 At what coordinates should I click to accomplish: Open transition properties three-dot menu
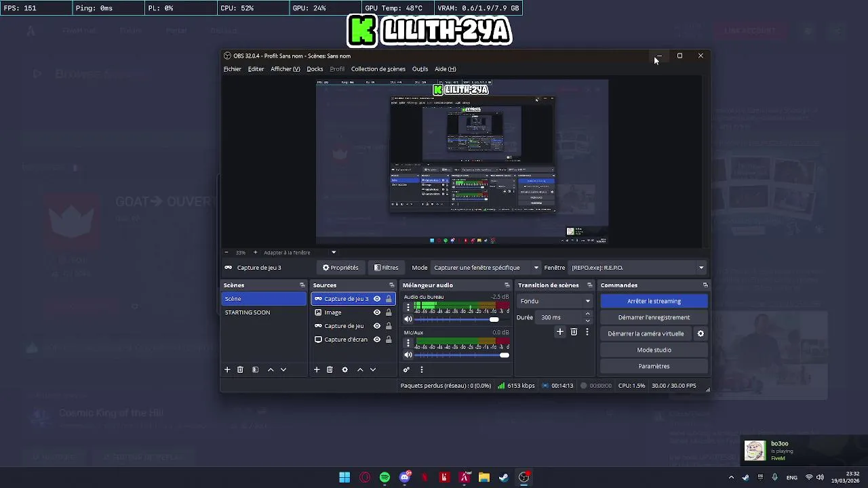(x=587, y=331)
